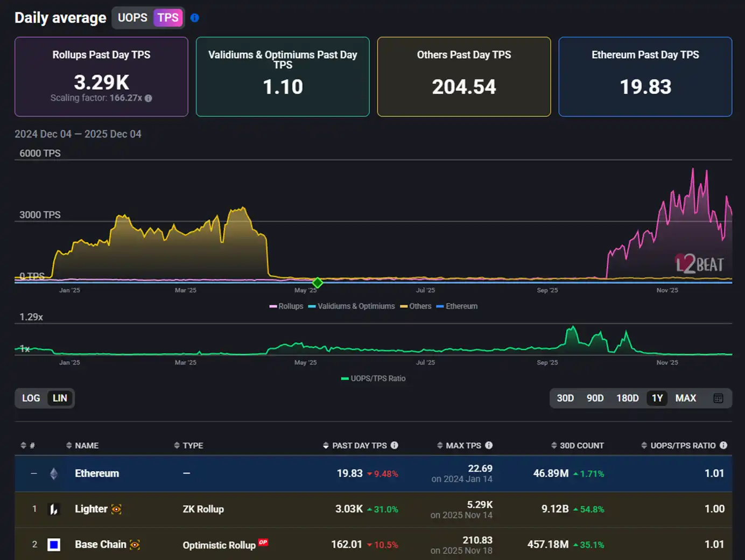Click the green diamond marker on the chart

click(318, 283)
